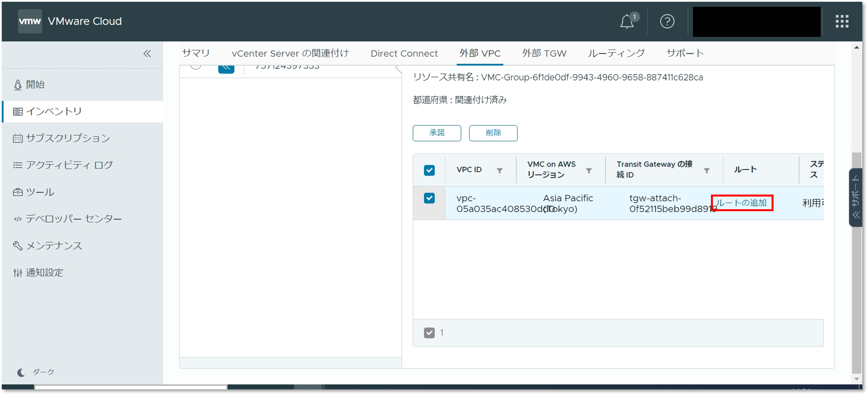Screen dimensions: 868x395
Task: Click the インベントリ list icon
Action: click(x=18, y=112)
